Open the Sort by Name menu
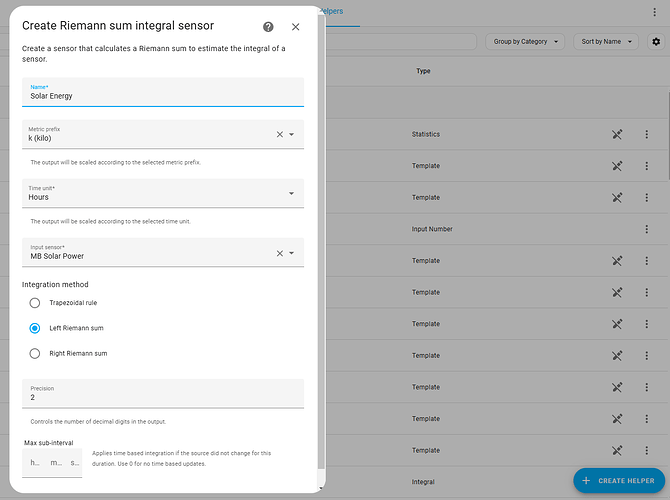This screenshot has height=500, width=670. (x=606, y=41)
